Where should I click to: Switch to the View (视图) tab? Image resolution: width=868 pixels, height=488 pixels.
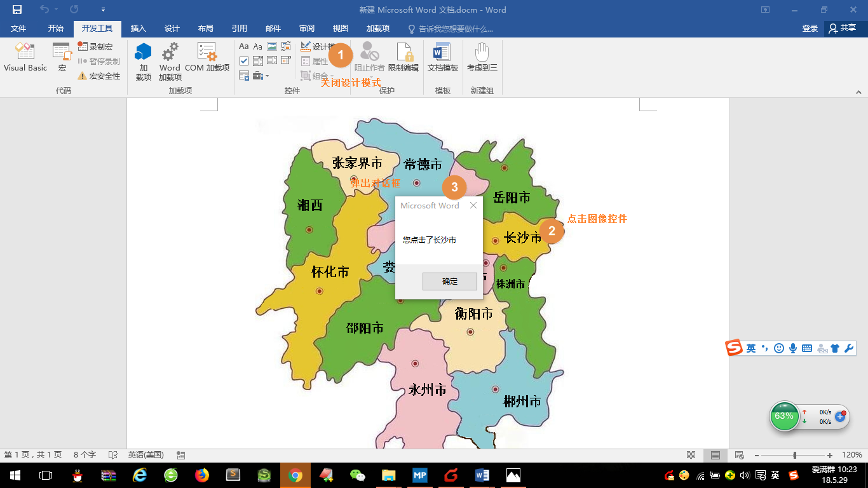click(341, 29)
